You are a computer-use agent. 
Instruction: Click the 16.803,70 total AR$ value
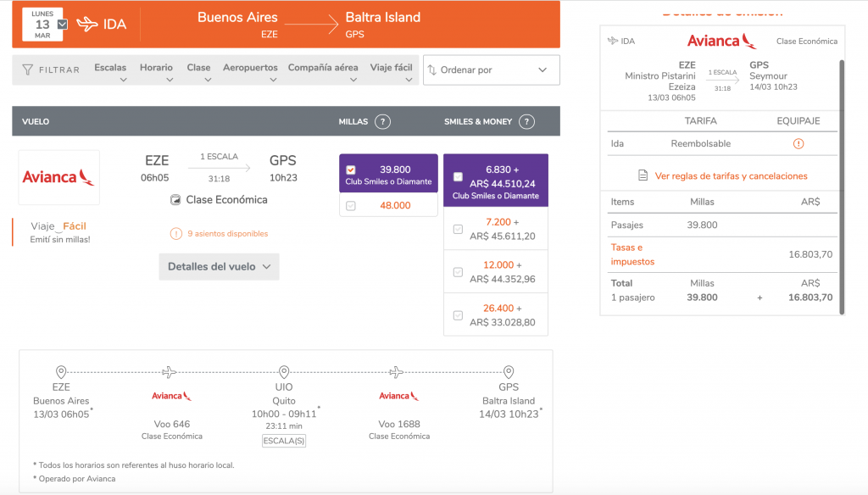point(810,298)
